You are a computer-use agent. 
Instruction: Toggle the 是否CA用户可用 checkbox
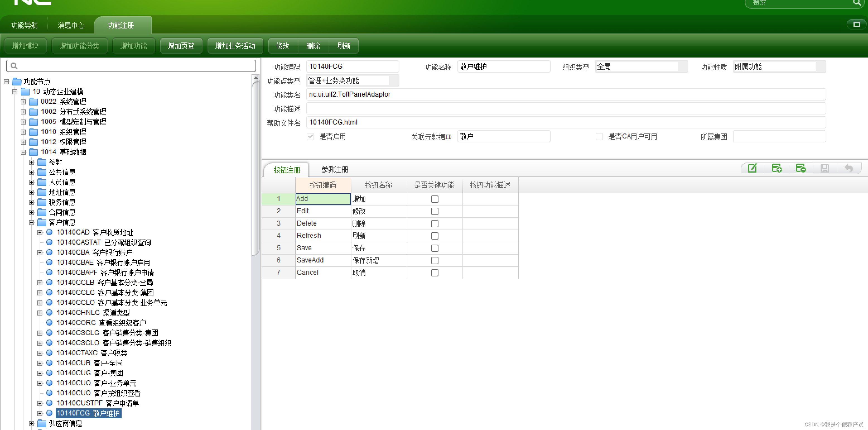pyautogui.click(x=599, y=136)
